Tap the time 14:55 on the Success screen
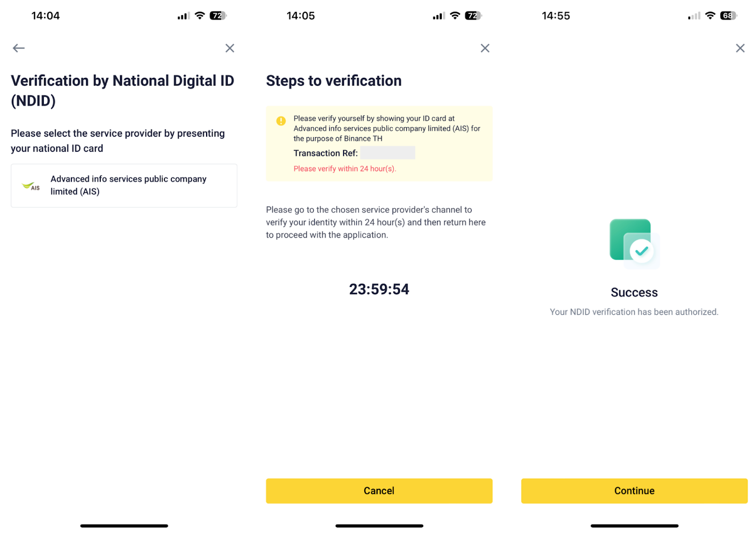756x536 pixels. 556,15
